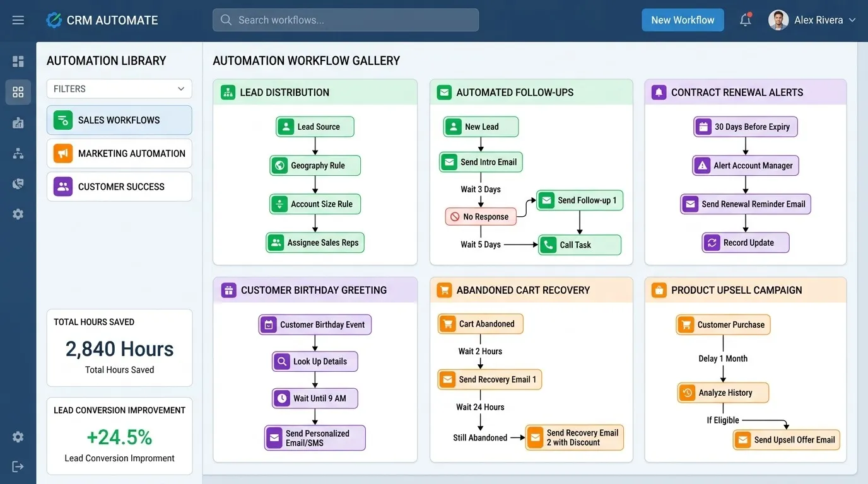Click the bottom gear settings sidebar icon
The image size is (868, 484).
(18, 437)
